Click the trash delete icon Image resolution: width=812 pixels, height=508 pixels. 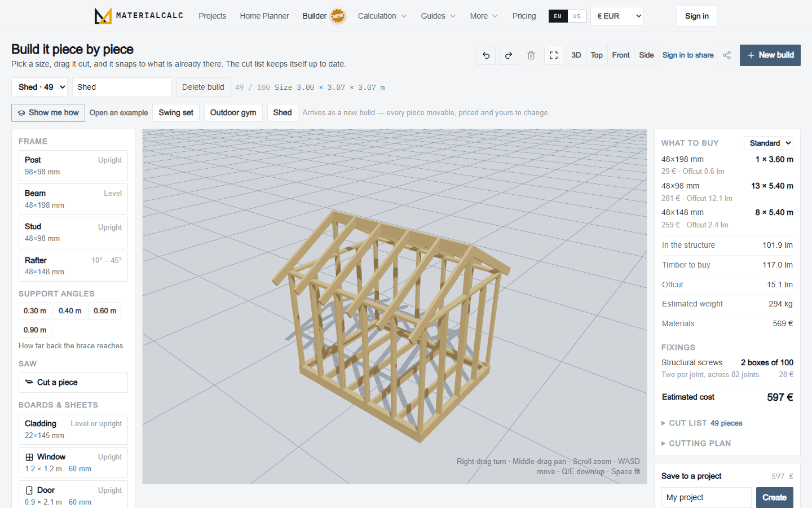pos(531,55)
